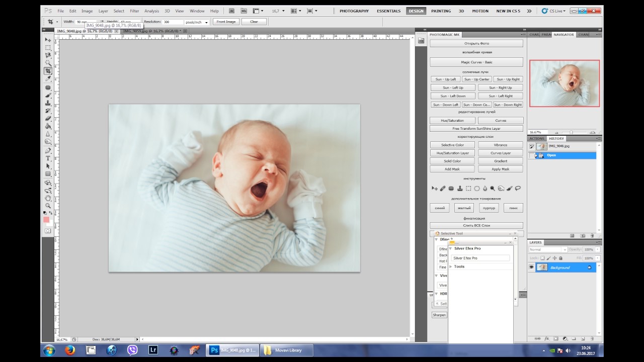The width and height of the screenshot is (644, 362).
Task: Select the Zoom tool in the left toolbar
Action: [x=48, y=206]
